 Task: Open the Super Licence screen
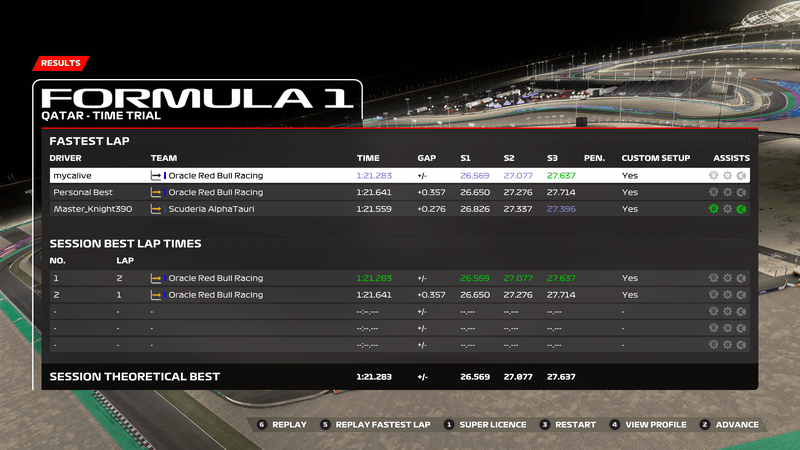pyautogui.click(x=485, y=424)
